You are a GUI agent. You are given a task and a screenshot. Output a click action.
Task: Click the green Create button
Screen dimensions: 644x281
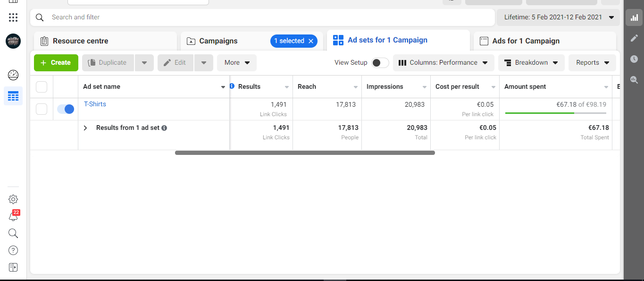pyautogui.click(x=56, y=63)
